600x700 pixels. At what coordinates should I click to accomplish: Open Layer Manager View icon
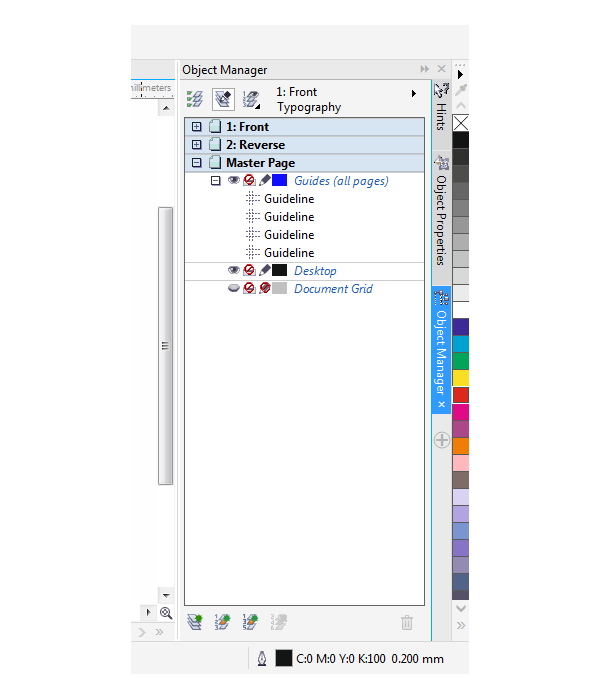pyautogui.click(x=251, y=99)
